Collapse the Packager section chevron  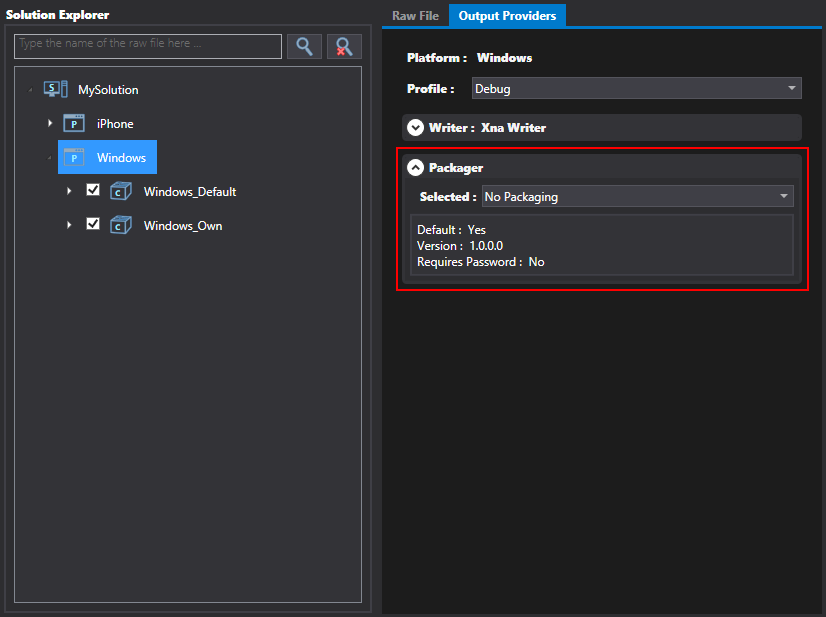[x=415, y=168]
